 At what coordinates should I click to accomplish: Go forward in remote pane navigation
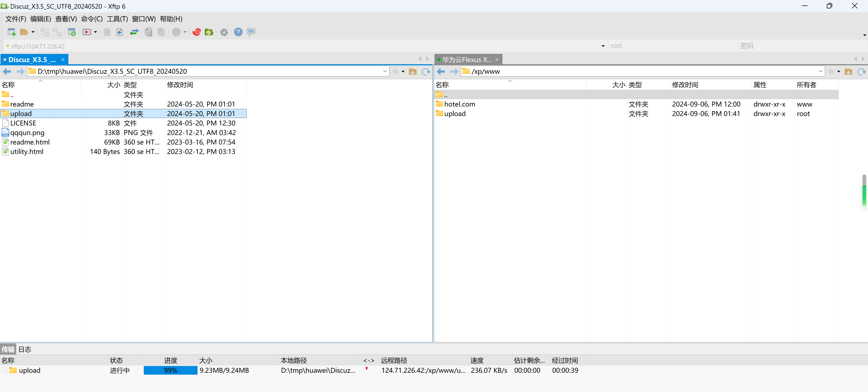pyautogui.click(x=454, y=71)
